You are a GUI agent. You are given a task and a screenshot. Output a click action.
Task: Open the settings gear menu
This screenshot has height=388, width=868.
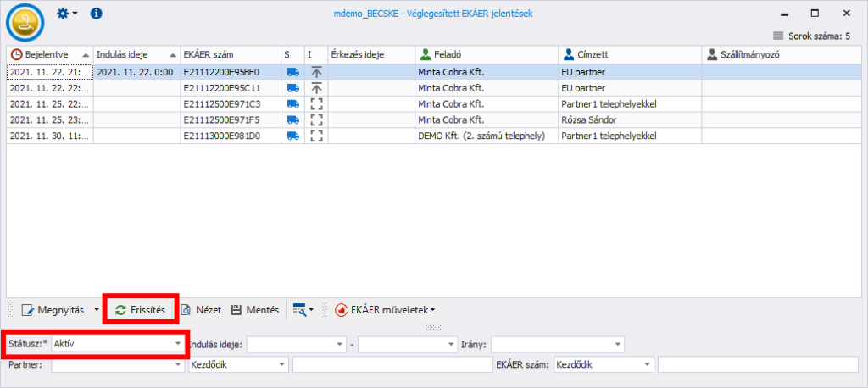[66, 14]
